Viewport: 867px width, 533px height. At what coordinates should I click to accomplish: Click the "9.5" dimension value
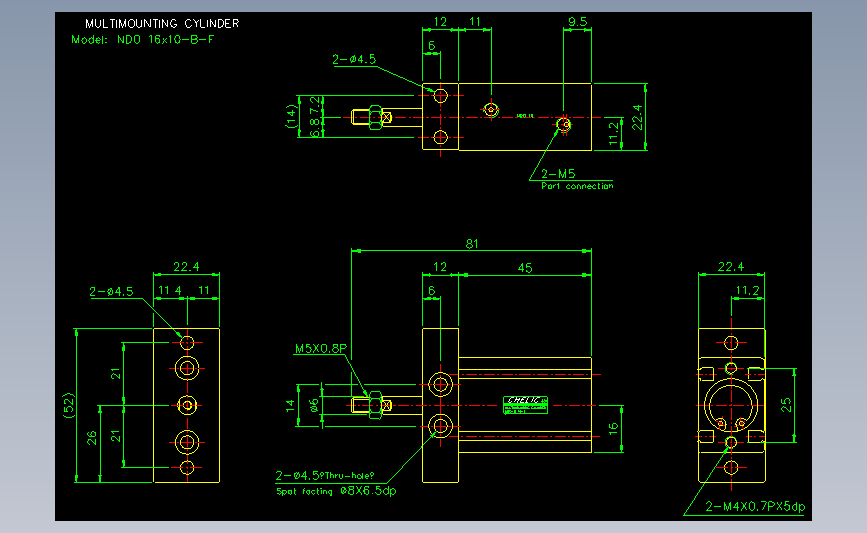tap(577, 22)
